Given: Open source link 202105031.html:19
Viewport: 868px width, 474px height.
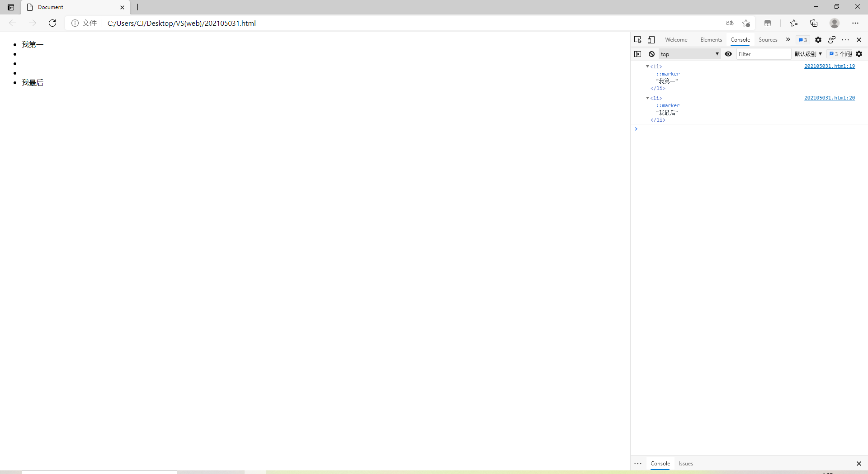Looking at the screenshot, I should coord(829,66).
